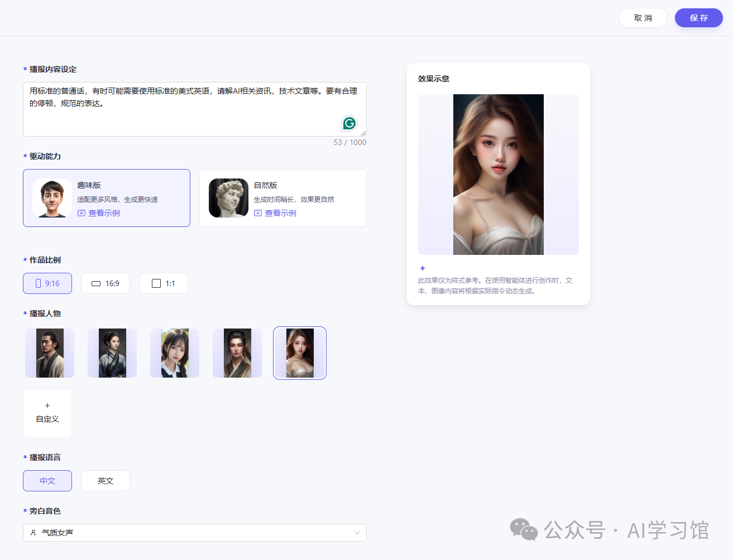733x560 pixels.
Task: Select the first male ancient-style presenter thumbnail
Action: pos(49,353)
